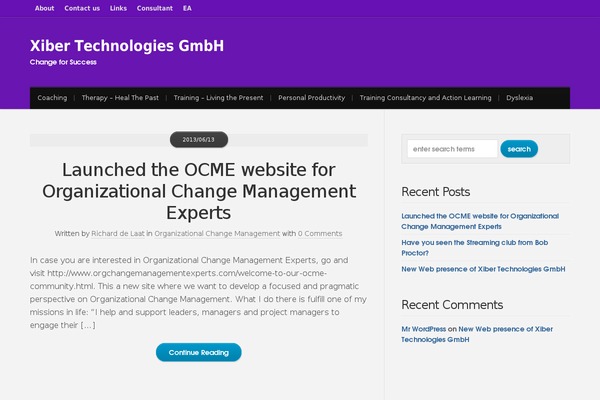
Task: Open Have you seen the Streaming club post
Action: pyautogui.click(x=474, y=248)
